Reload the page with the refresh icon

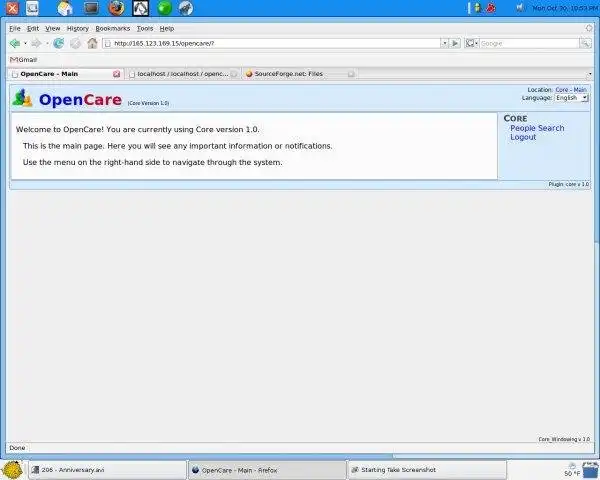(59, 44)
